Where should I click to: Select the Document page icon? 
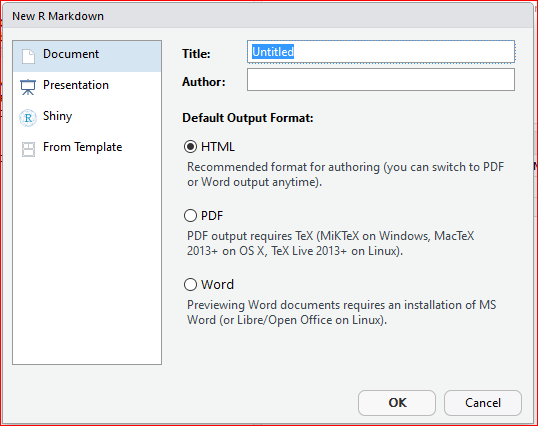(x=28, y=56)
